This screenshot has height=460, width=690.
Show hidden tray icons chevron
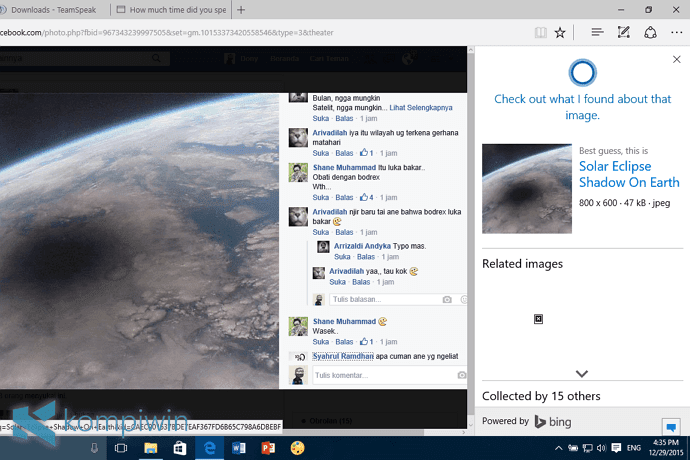click(x=558, y=448)
